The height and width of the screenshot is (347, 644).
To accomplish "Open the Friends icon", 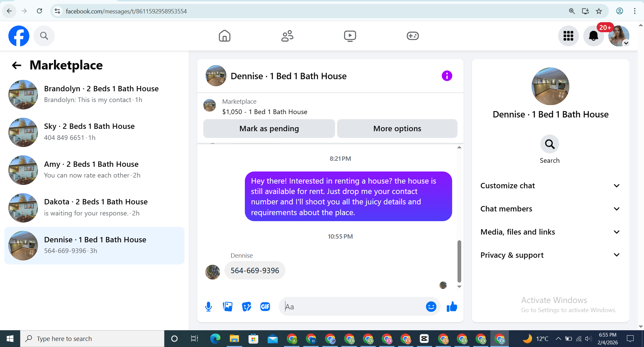I will (287, 36).
